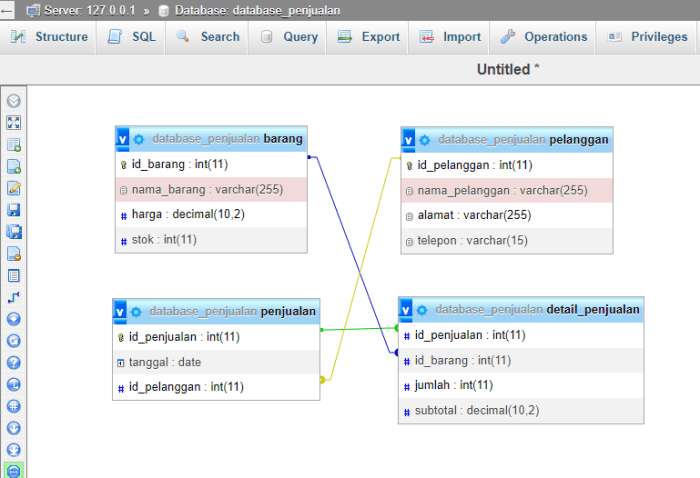
Task: Click the Show/Hide tables list chevron icon
Action: pyautogui.click(x=13, y=101)
